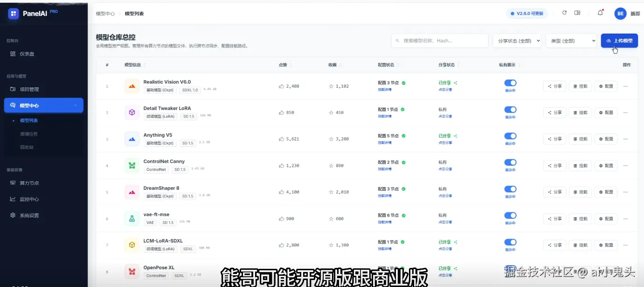Screen dimensions: 644x287
Task: Select 模型列表 submenu item
Action: 29,120
